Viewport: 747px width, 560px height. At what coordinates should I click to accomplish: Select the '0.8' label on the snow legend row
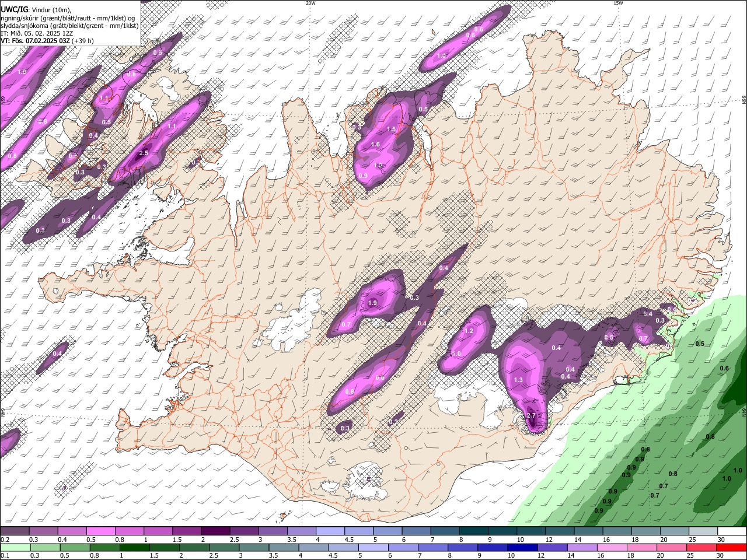click(120, 540)
